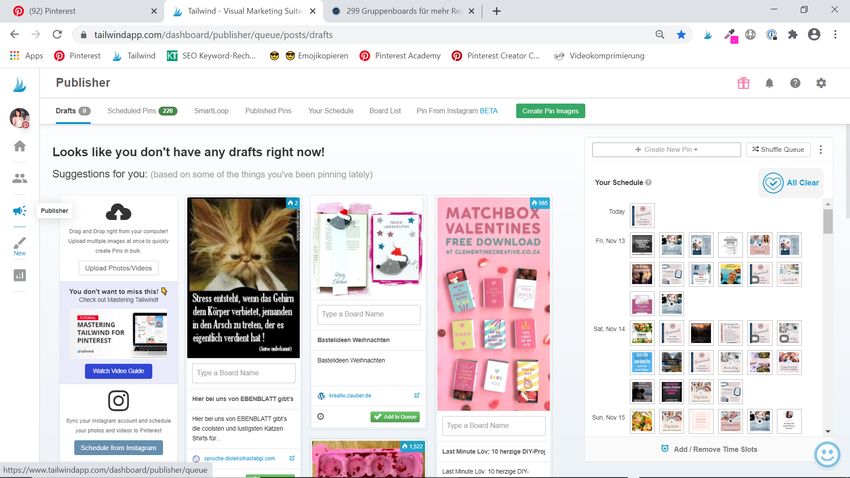Click the Publisher megaphone icon in sidebar
The image size is (850, 478).
[19, 211]
